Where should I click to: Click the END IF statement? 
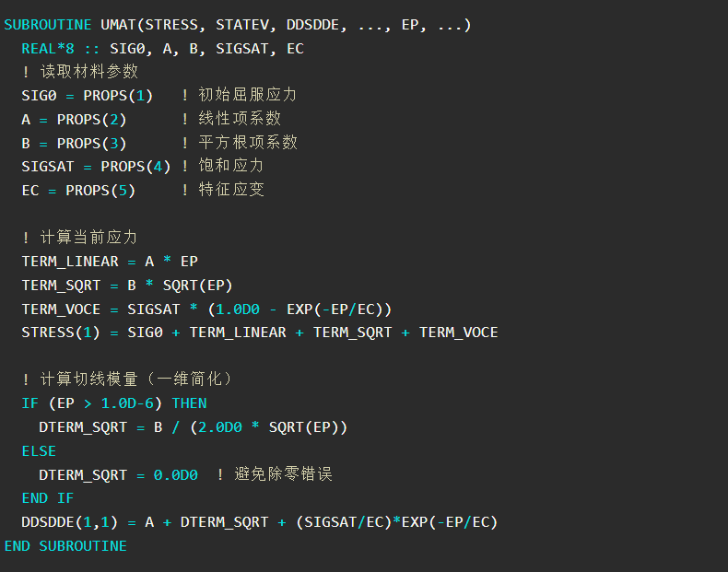[x=48, y=498]
